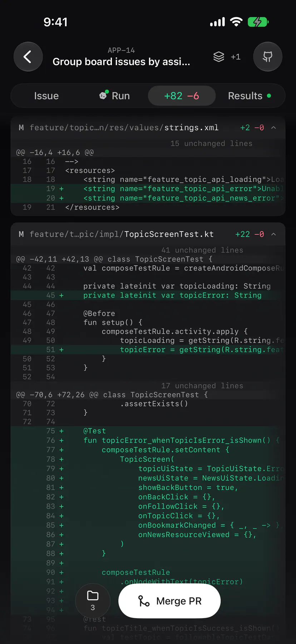
Task: Tap the back arrow button
Action: point(28,57)
